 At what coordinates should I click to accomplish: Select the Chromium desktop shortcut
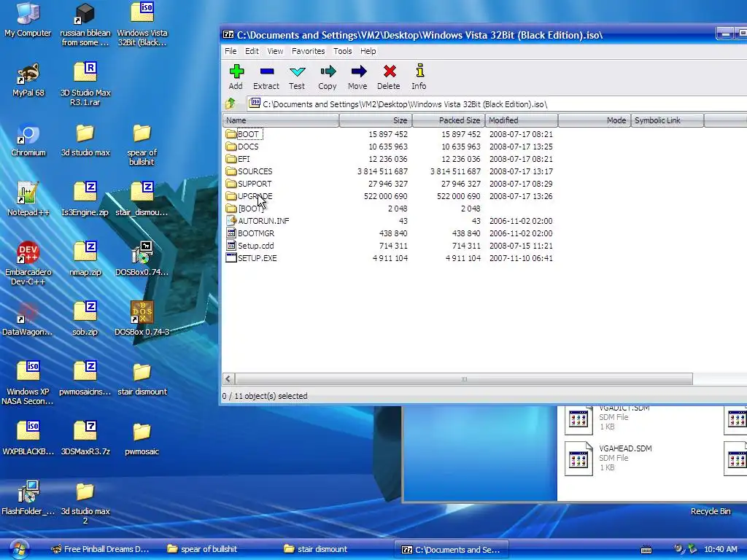[28, 140]
